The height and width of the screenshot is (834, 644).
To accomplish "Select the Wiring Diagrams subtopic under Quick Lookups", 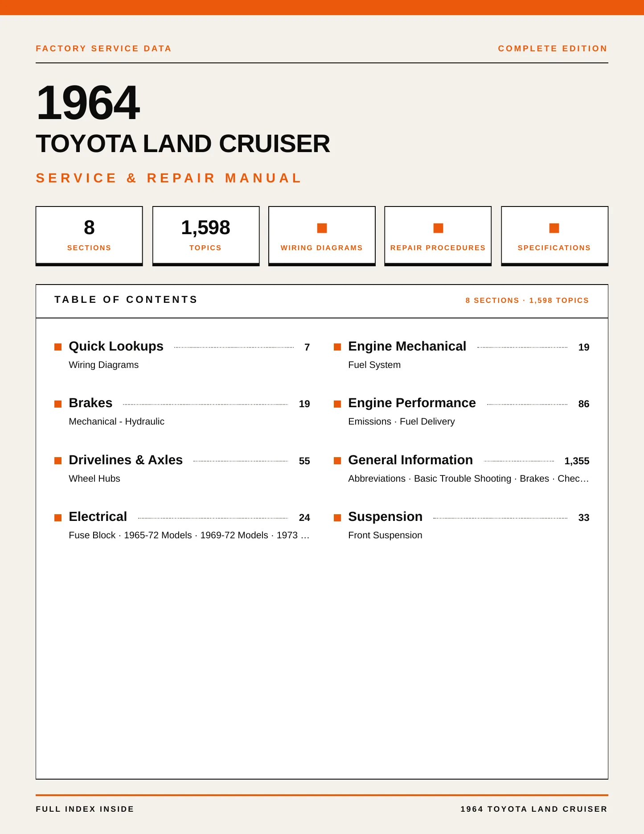I will click(103, 365).
